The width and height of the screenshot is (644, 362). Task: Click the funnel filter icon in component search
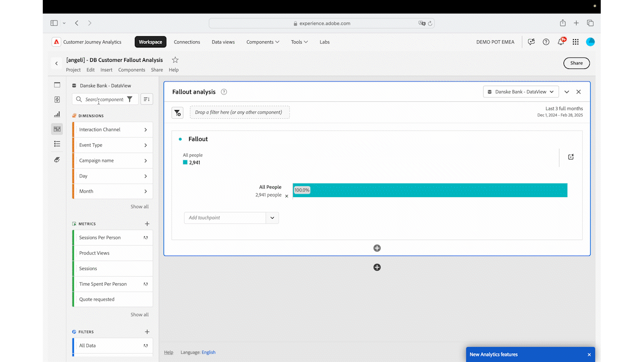130,99
